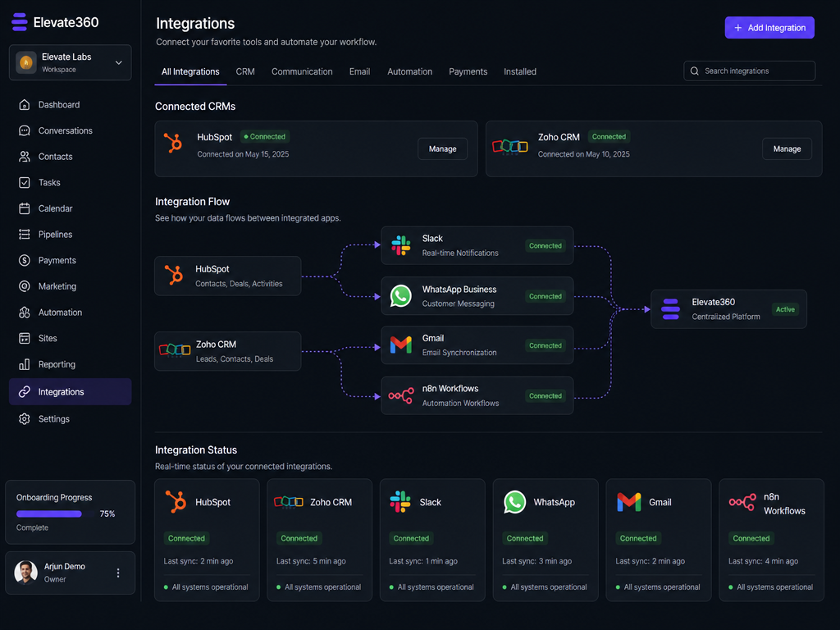This screenshot has width=840, height=630.
Task: Switch to the Payments tab
Action: pos(468,72)
